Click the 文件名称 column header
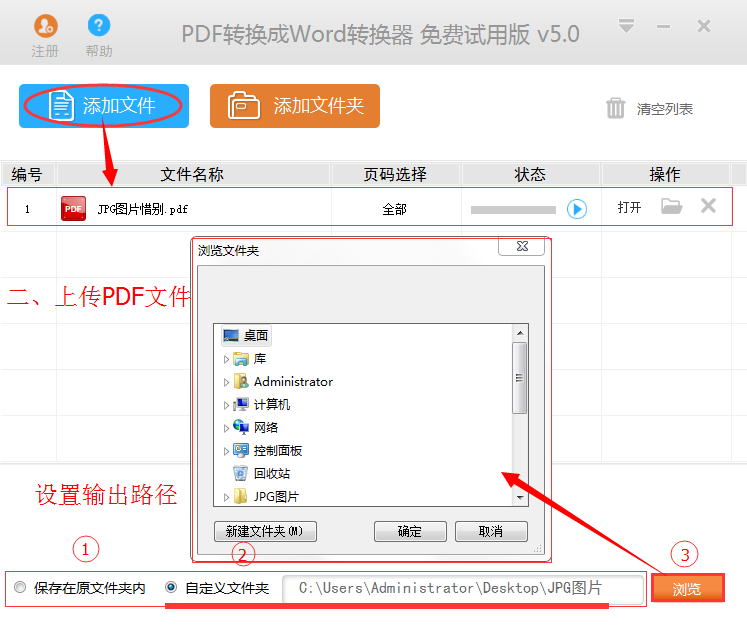 (x=193, y=174)
